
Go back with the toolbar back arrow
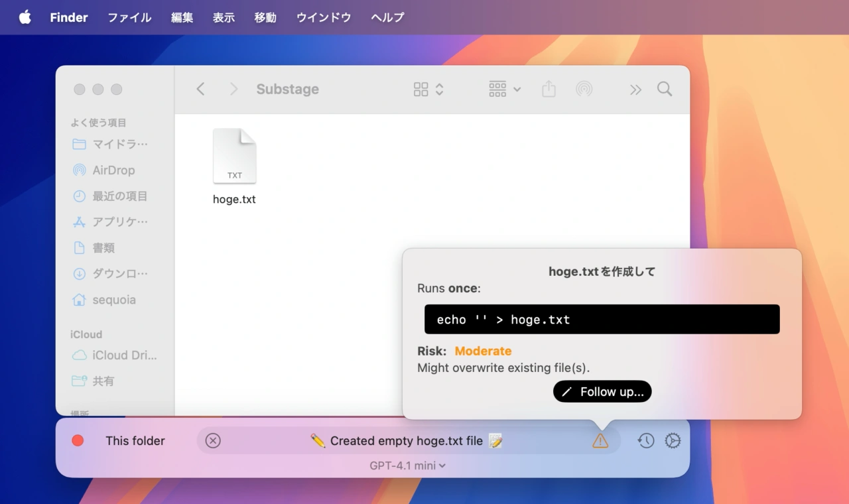200,89
